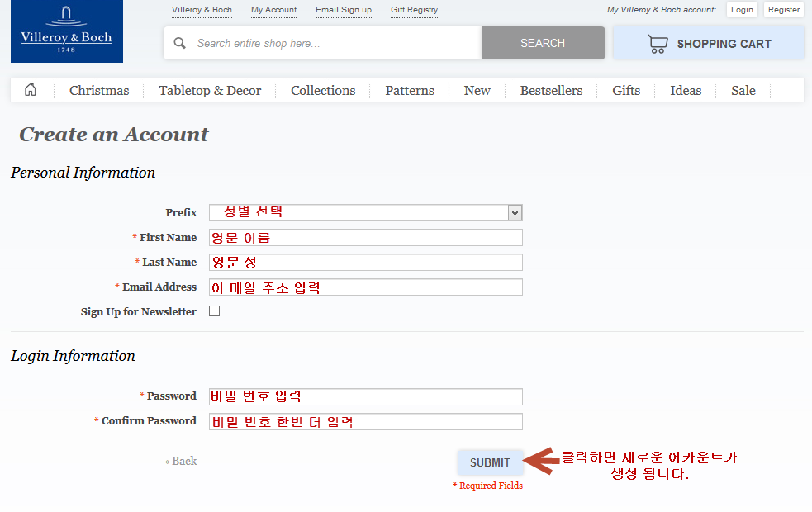Go to the New menu item
The height and width of the screenshot is (512, 812).
(477, 91)
